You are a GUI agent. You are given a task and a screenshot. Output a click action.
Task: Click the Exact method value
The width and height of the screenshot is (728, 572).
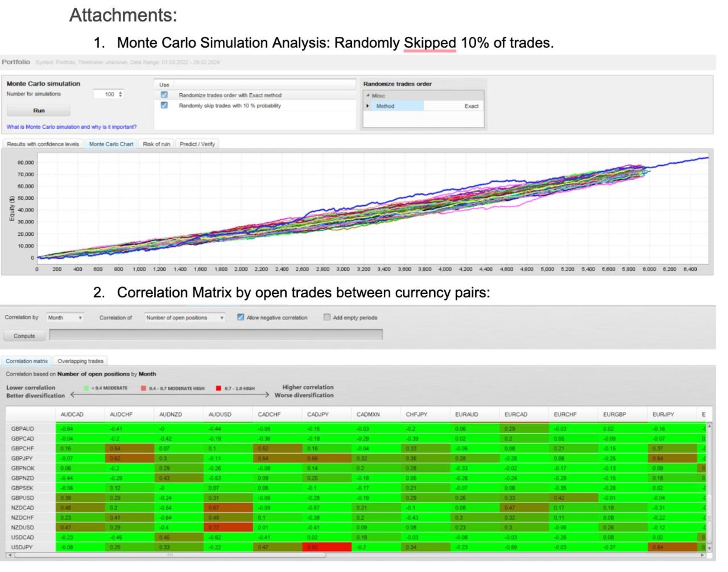(x=471, y=106)
